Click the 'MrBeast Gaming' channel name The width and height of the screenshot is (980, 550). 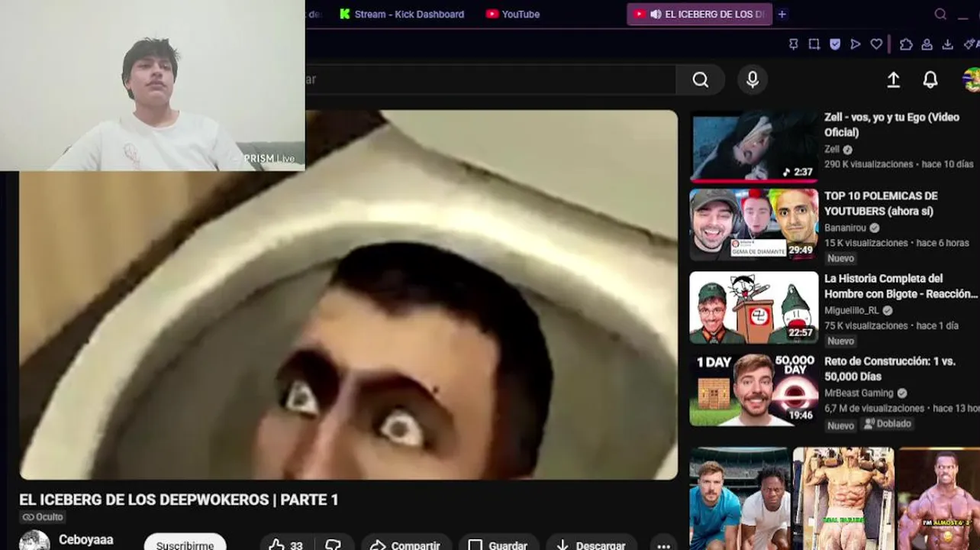[x=859, y=393]
